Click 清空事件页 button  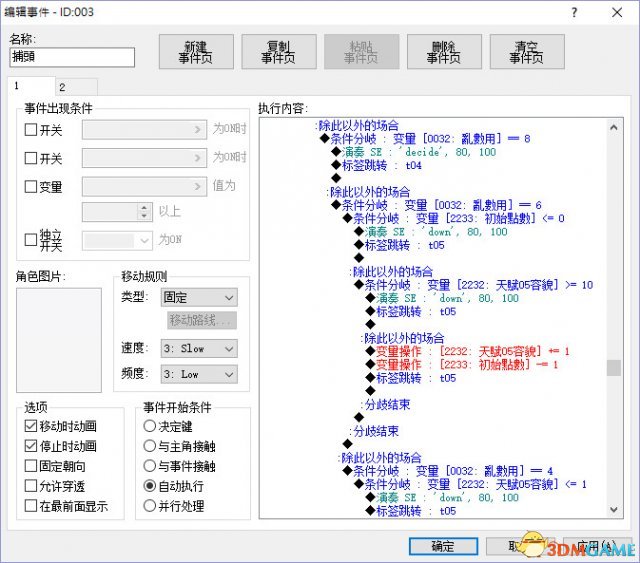coord(527,52)
